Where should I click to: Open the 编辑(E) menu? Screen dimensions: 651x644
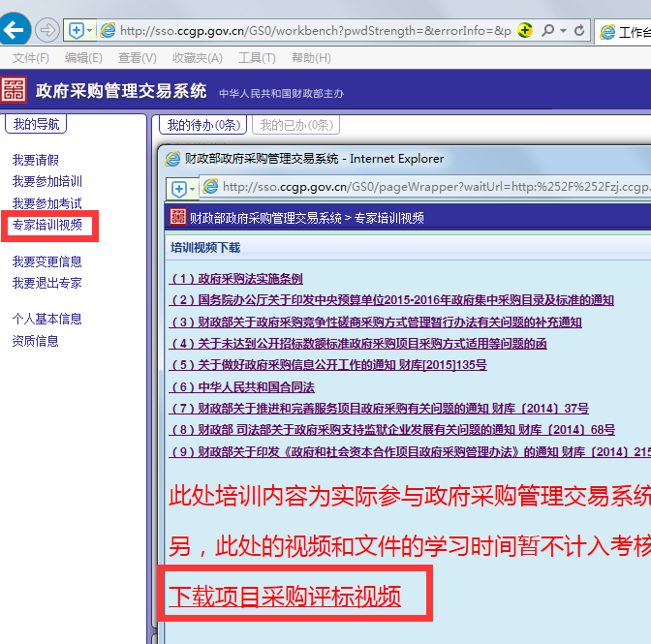[x=83, y=58]
